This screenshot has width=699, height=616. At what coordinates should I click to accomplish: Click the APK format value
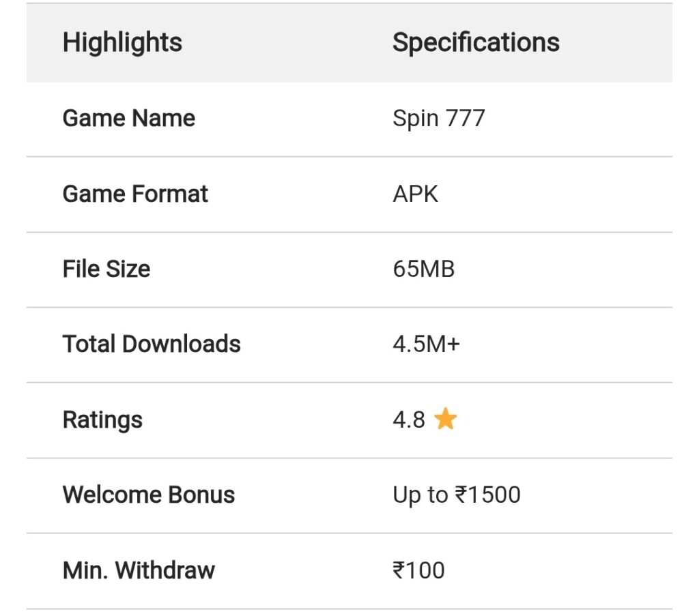tap(415, 194)
